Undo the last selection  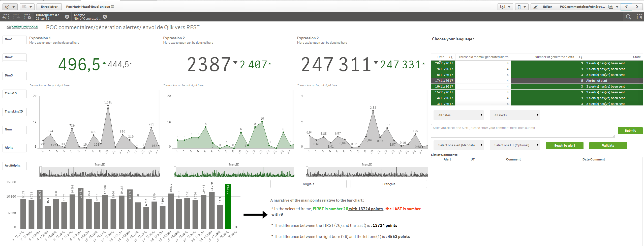(6, 17)
